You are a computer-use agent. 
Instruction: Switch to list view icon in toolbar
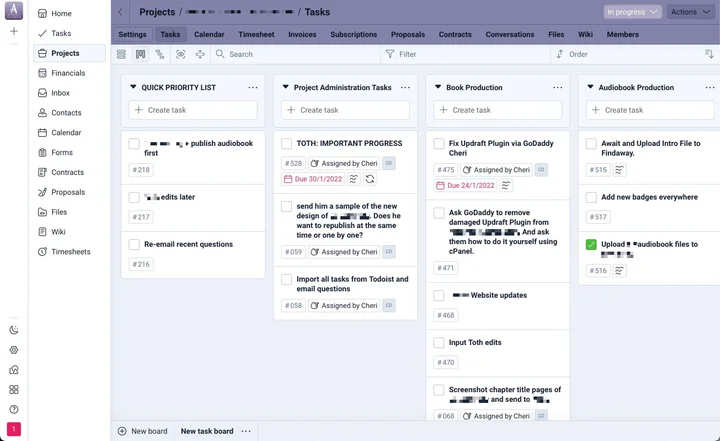(x=122, y=54)
